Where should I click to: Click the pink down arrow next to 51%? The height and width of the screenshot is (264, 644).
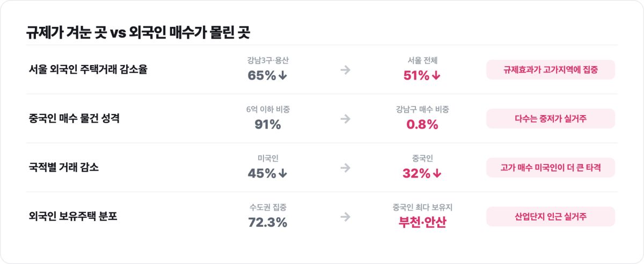point(436,76)
